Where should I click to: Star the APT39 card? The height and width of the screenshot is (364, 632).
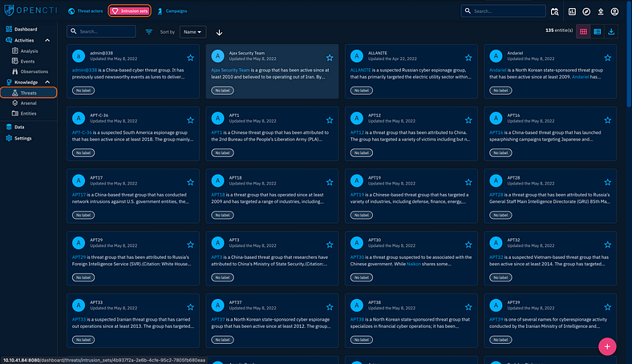[608, 307]
